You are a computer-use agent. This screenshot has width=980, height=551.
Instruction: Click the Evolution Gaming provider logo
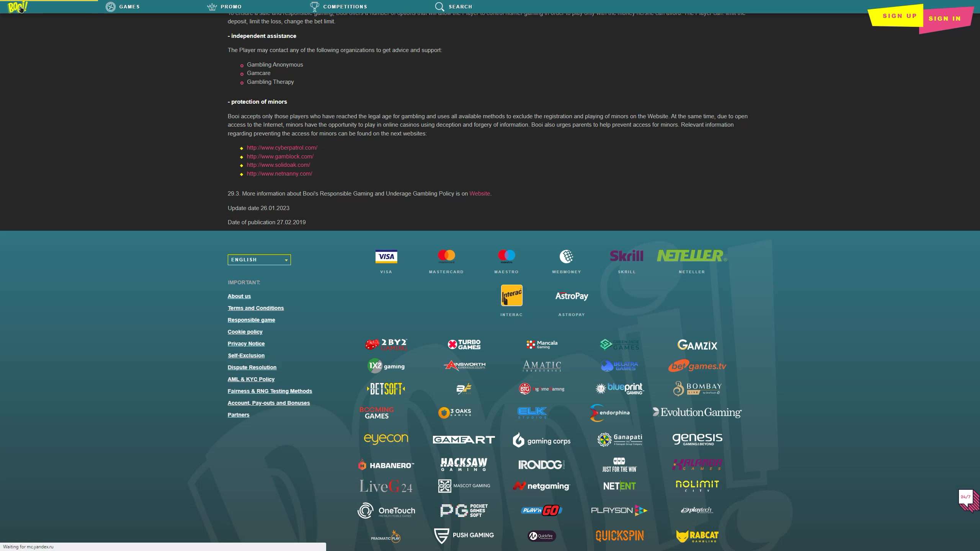pyautogui.click(x=697, y=412)
